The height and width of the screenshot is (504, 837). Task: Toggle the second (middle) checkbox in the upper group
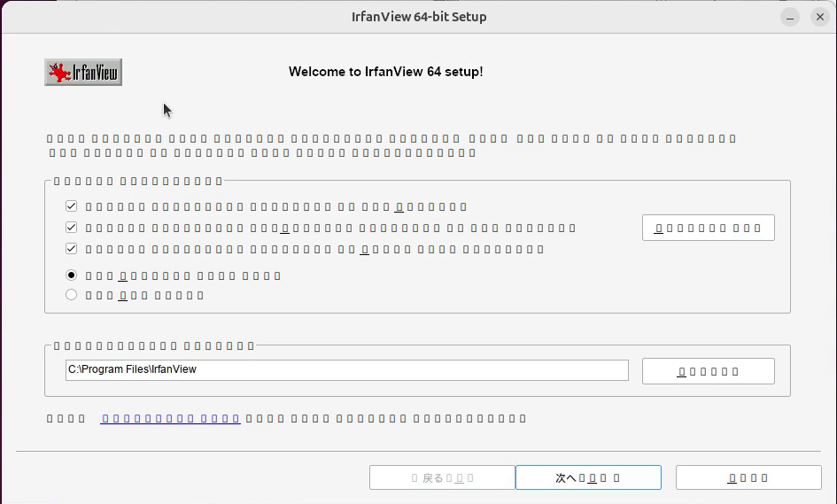[71, 228]
